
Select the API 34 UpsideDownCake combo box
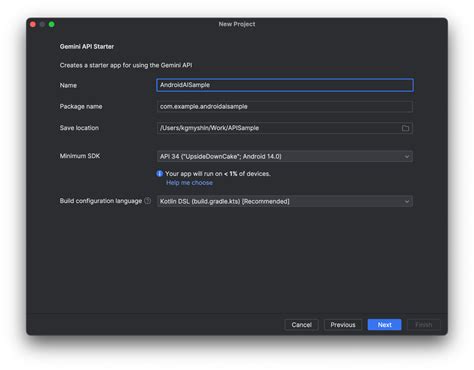(x=285, y=156)
